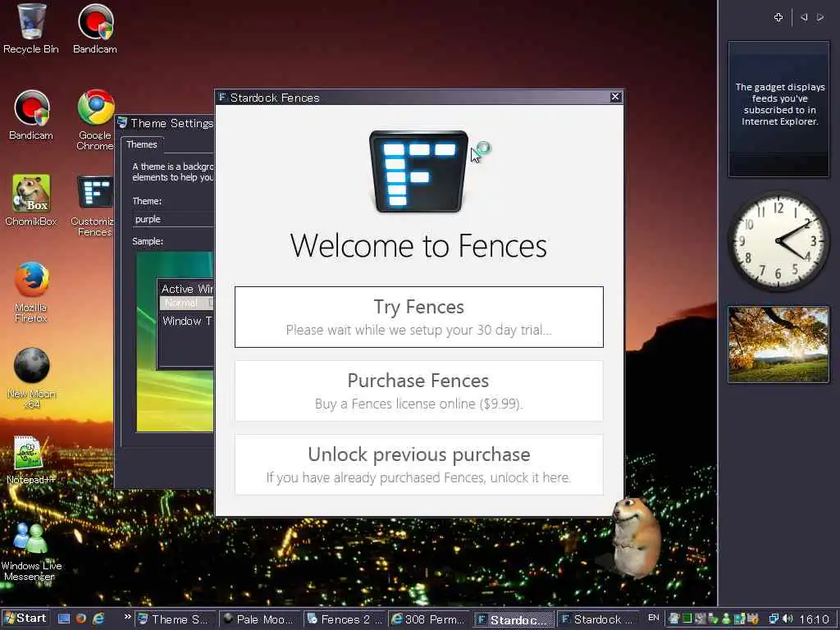Switch to 308 Perm... taskbar button
The height and width of the screenshot is (630, 840).
429,619
